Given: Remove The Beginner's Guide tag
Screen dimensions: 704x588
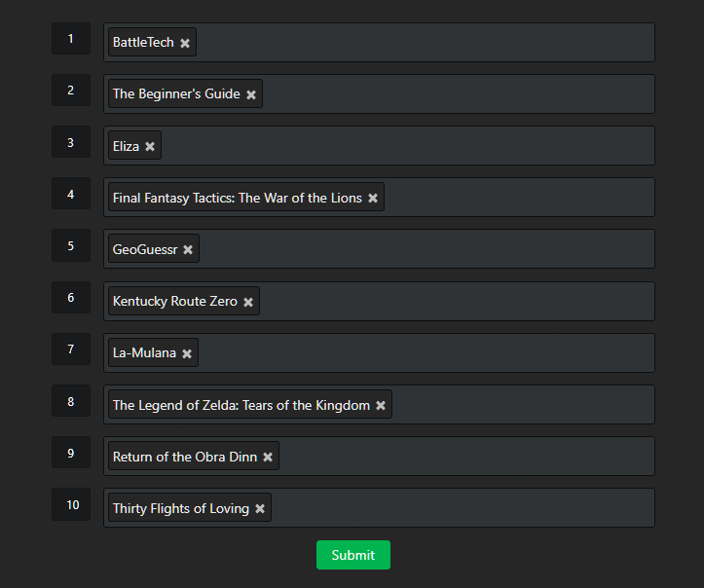Looking at the screenshot, I should (251, 95).
